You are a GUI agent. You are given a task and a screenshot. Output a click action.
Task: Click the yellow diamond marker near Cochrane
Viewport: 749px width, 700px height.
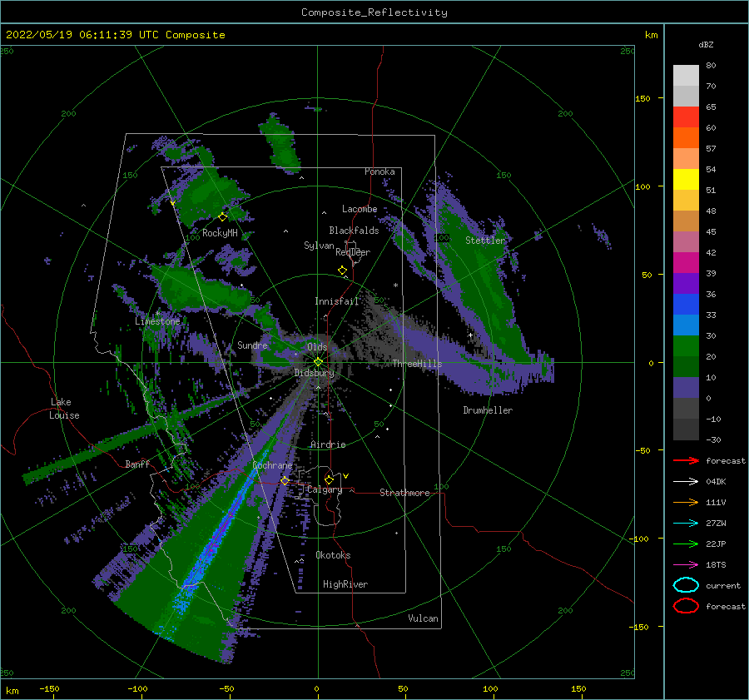point(285,480)
